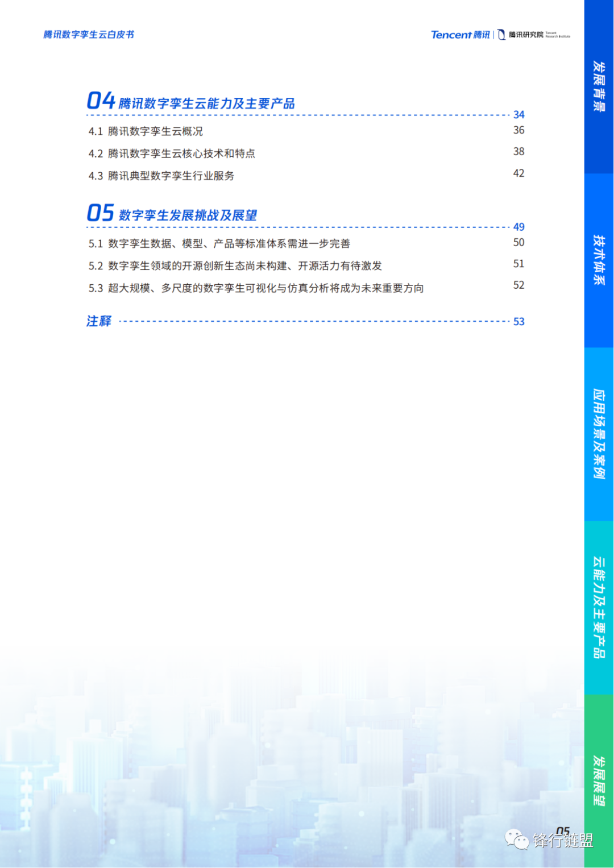Open the 发展背景 side tab
Screen dimensions: 614x868
tap(599, 86)
